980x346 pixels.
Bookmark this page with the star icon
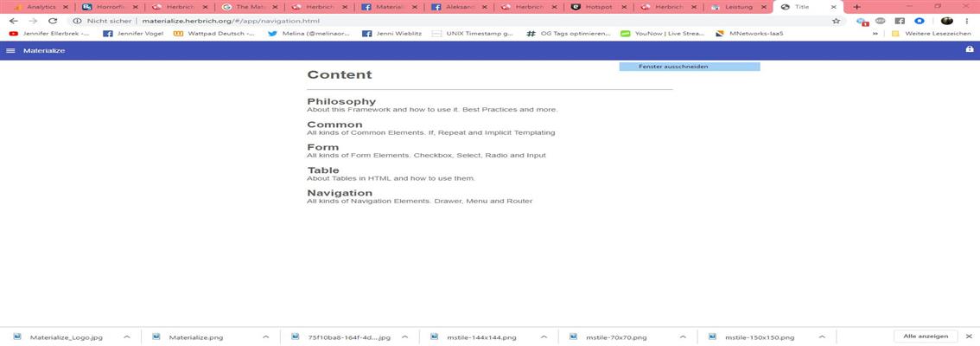[x=836, y=21]
